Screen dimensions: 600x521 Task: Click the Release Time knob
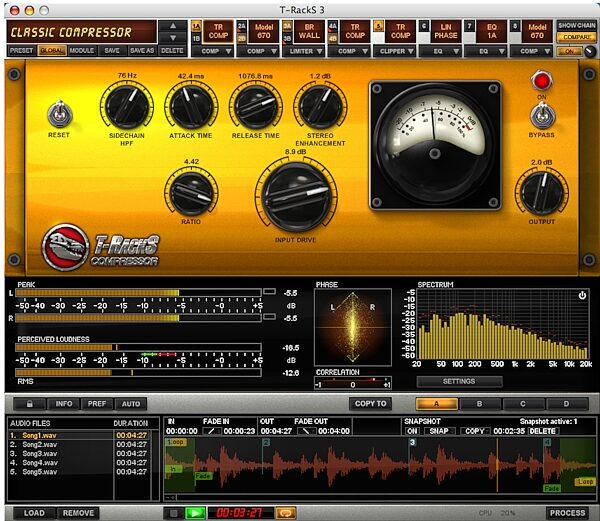[x=256, y=106]
